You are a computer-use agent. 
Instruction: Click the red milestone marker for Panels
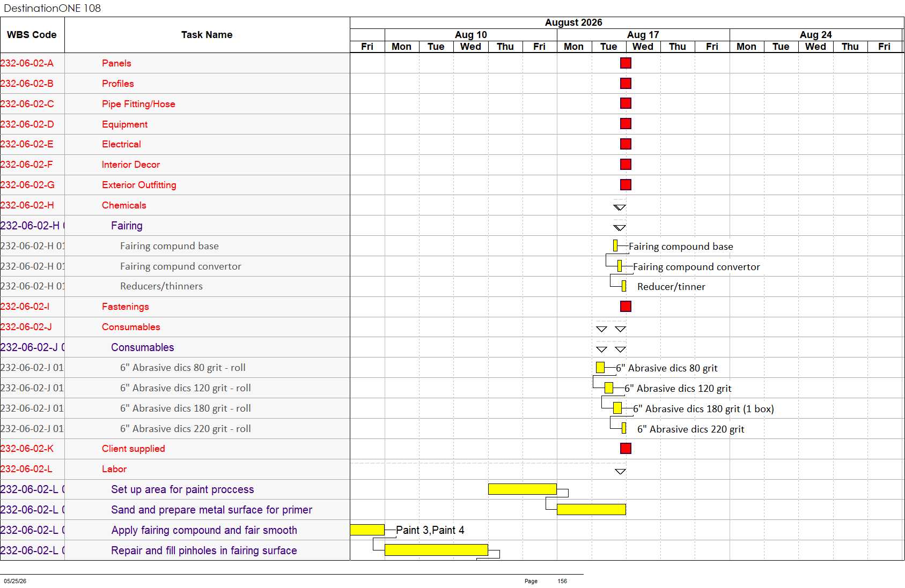click(x=626, y=63)
